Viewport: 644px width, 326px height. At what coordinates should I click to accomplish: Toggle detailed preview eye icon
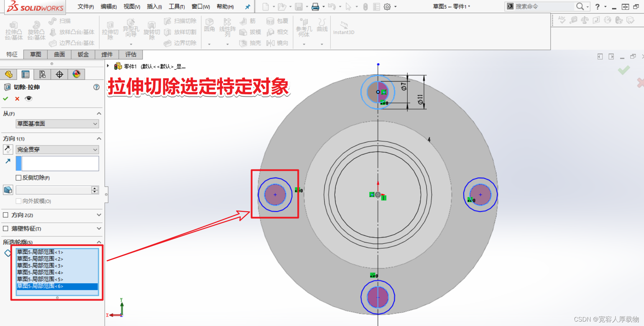pyautogui.click(x=29, y=98)
